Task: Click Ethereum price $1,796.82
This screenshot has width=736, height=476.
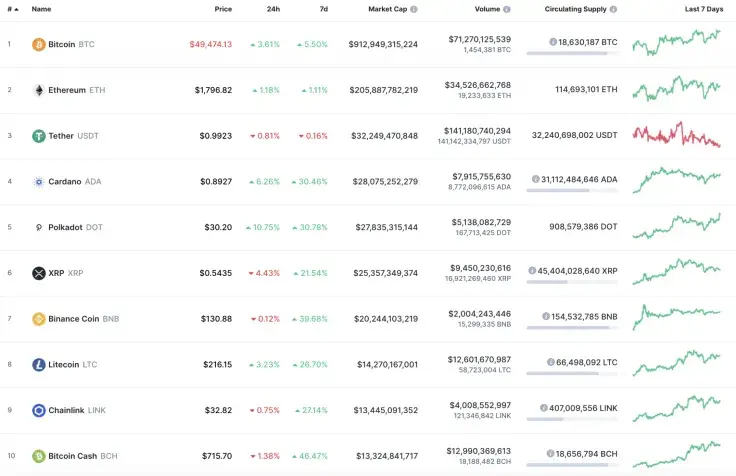Action: [214, 90]
